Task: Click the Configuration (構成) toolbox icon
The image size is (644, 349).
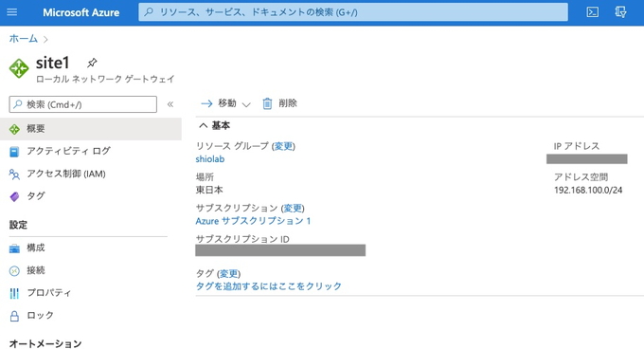Action: pos(14,248)
